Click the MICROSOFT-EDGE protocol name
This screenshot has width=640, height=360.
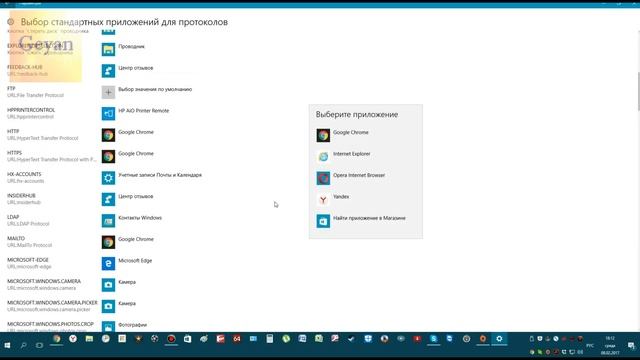click(x=28, y=260)
